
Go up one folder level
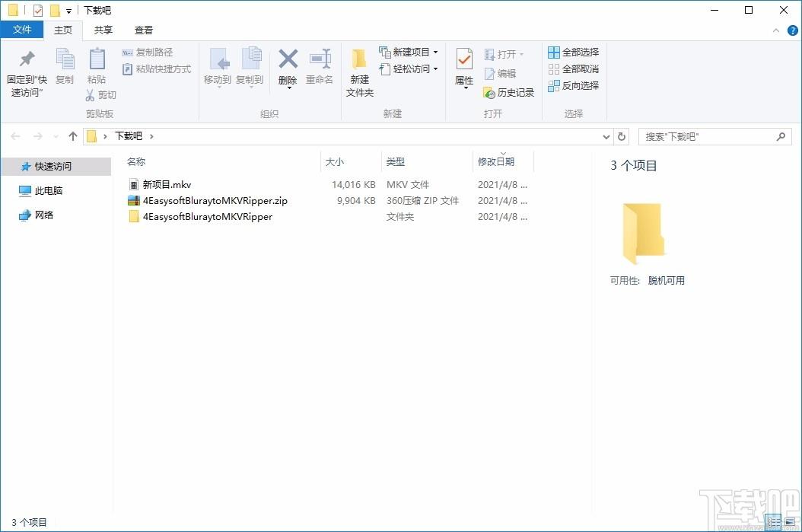72,136
